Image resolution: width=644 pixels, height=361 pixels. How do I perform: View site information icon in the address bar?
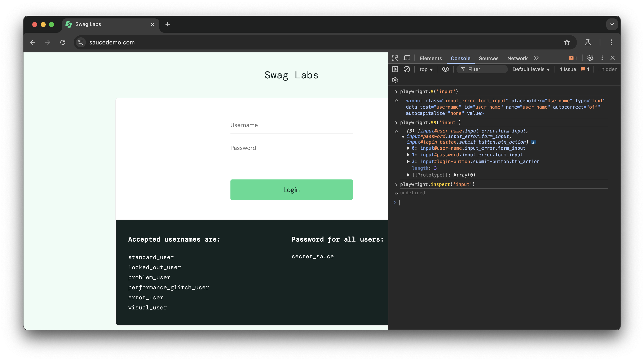[81, 42]
